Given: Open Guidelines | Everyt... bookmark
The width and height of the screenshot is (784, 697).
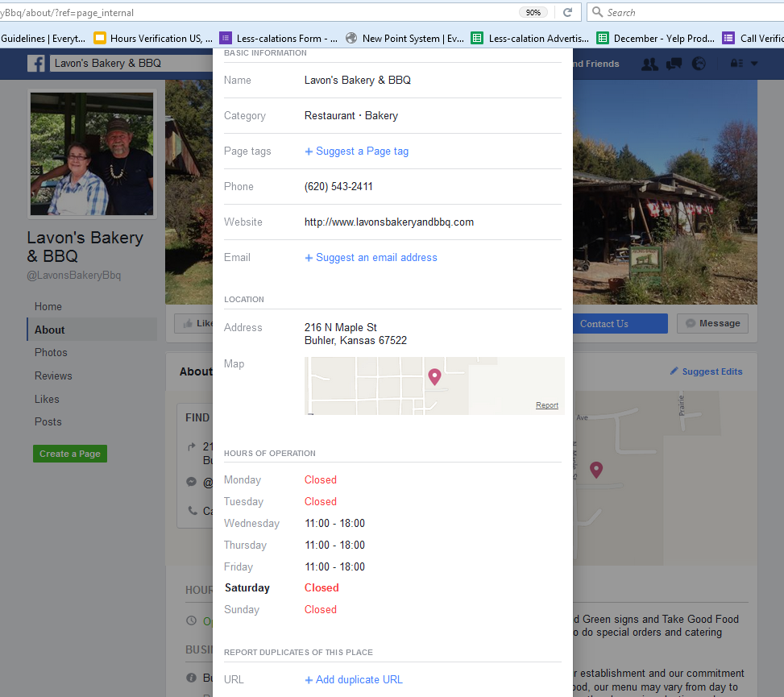Looking at the screenshot, I should (43, 38).
